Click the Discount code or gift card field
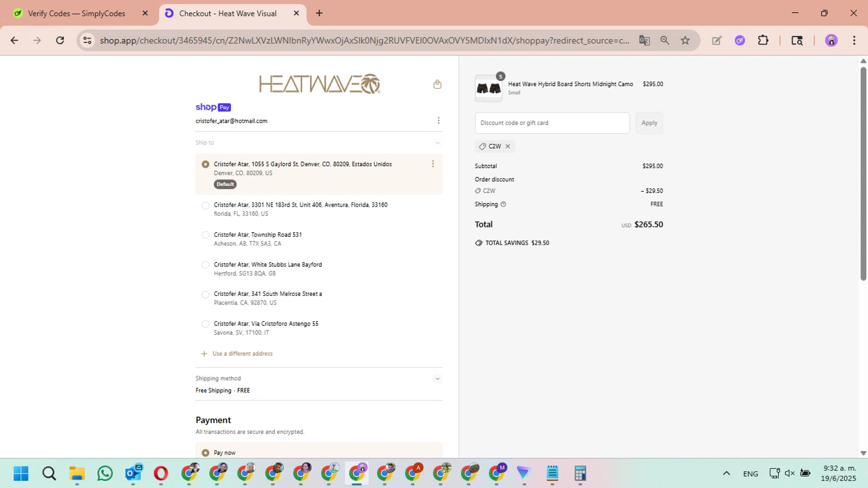Viewport: 868px width, 488px height. coord(552,123)
